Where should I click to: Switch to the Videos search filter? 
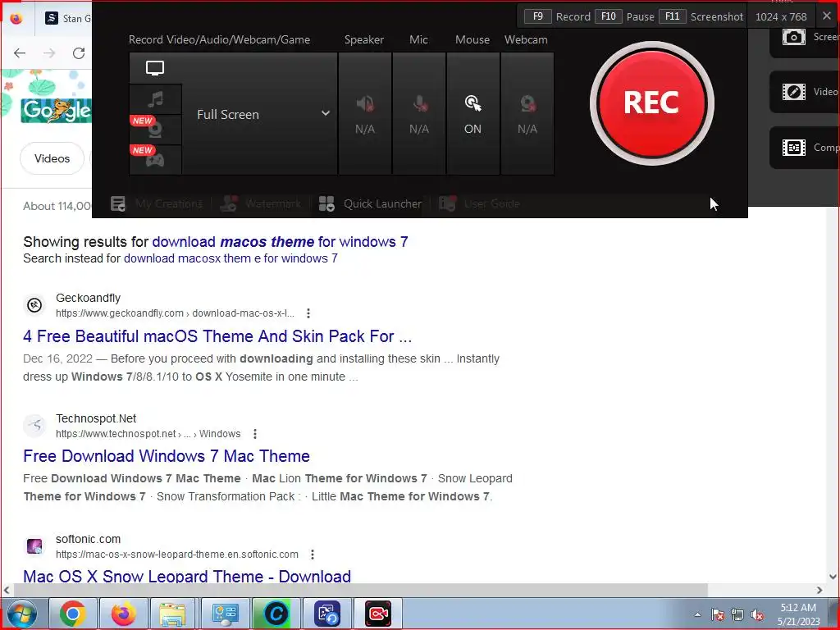pyautogui.click(x=52, y=158)
